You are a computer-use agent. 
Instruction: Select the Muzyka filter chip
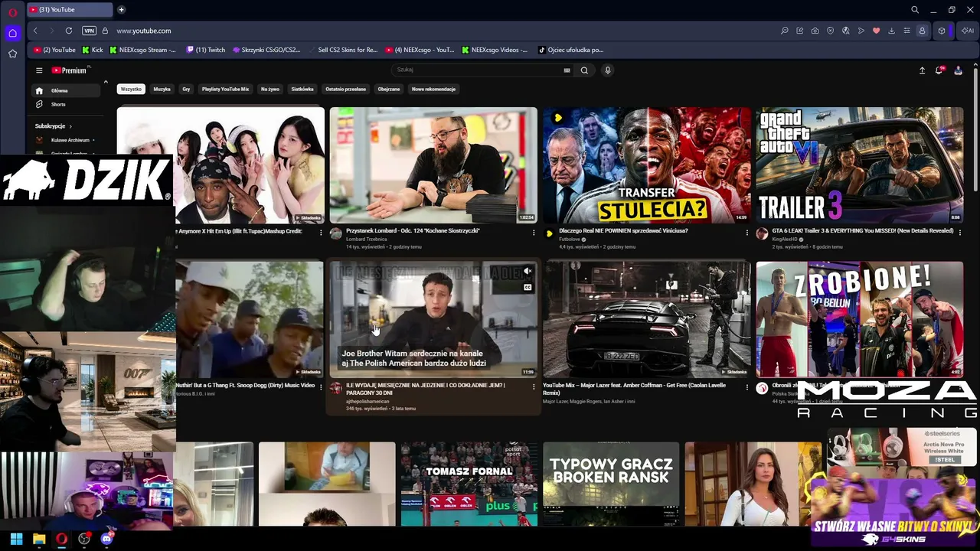[162, 89]
